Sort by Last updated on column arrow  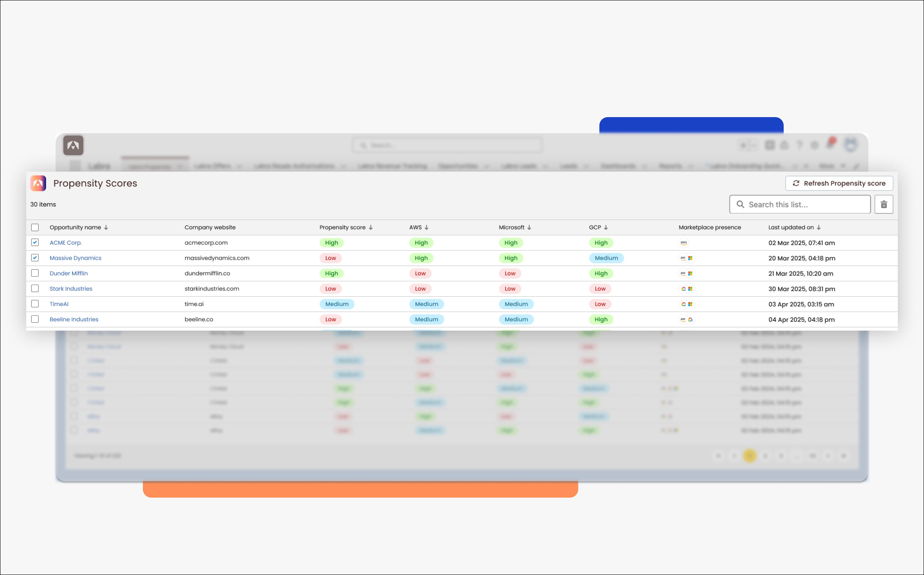[819, 227]
